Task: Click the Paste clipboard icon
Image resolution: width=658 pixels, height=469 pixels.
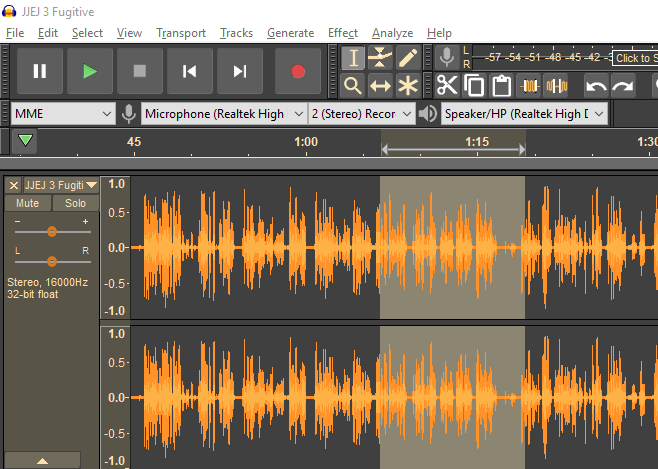Action: coord(502,86)
